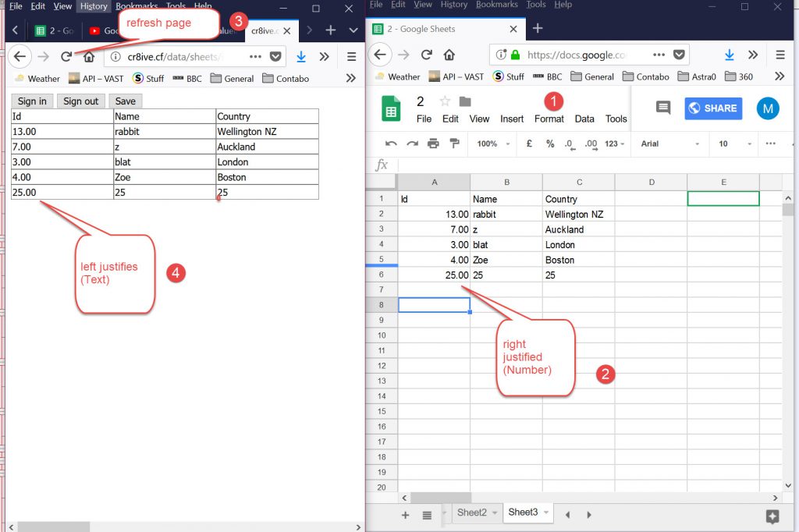Open the Format menu in Sheets
The width and height of the screenshot is (799, 532).
coord(549,119)
